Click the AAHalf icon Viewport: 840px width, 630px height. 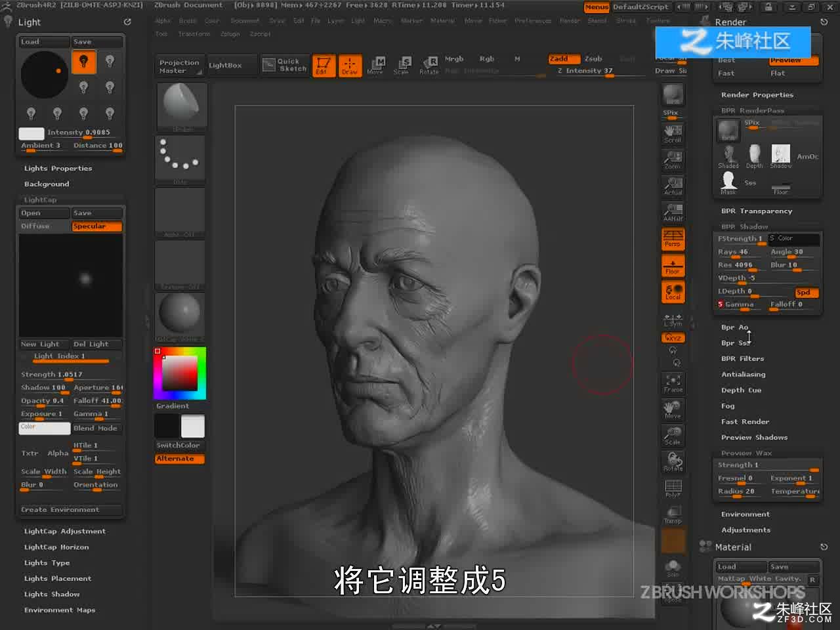click(673, 213)
